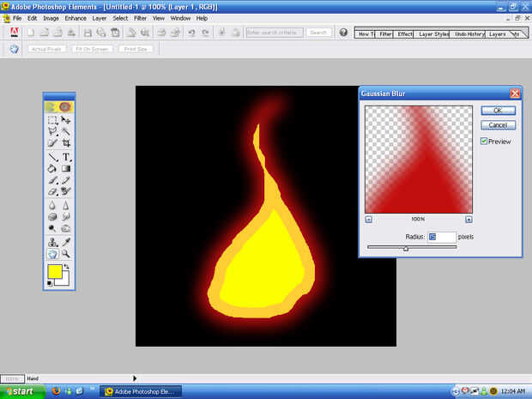
Task: Select the Hand tool in the toolbox
Action: pos(52,254)
